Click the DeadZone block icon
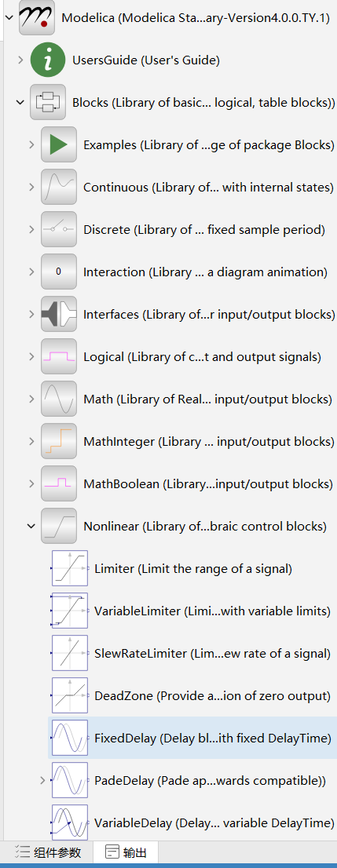 (x=70, y=695)
